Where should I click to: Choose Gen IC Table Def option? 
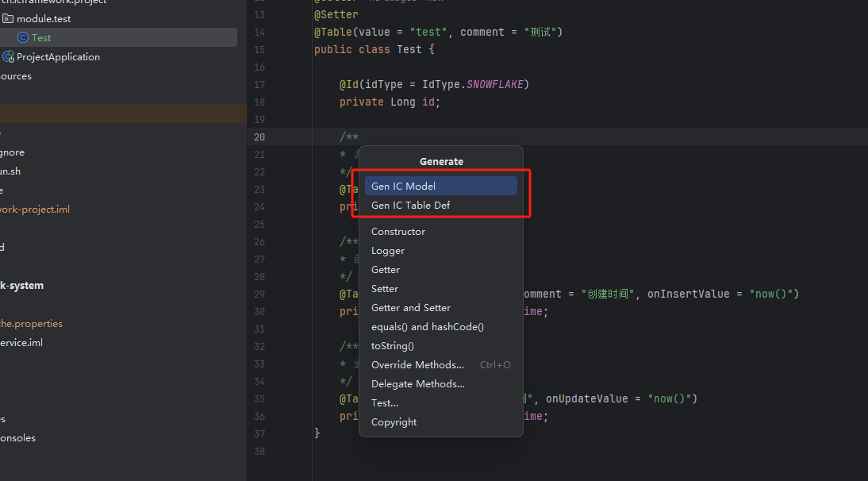pyautogui.click(x=410, y=206)
